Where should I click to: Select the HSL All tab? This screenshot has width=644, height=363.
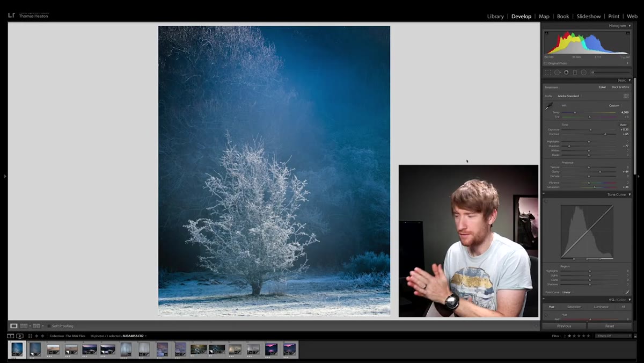623,307
